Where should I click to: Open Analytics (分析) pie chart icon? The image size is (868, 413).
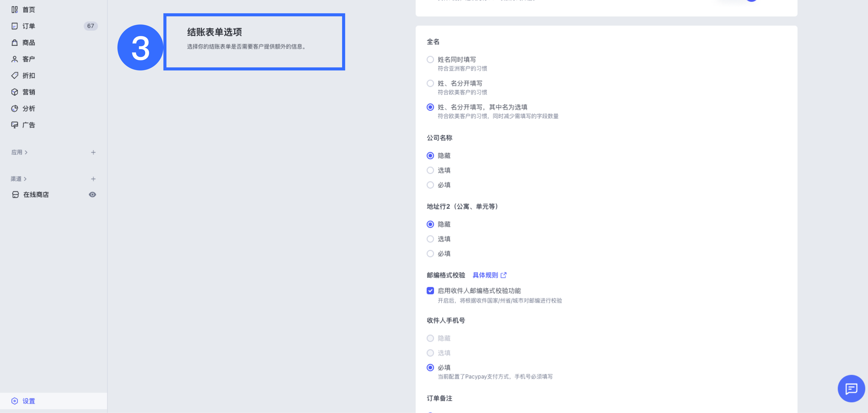(x=15, y=108)
